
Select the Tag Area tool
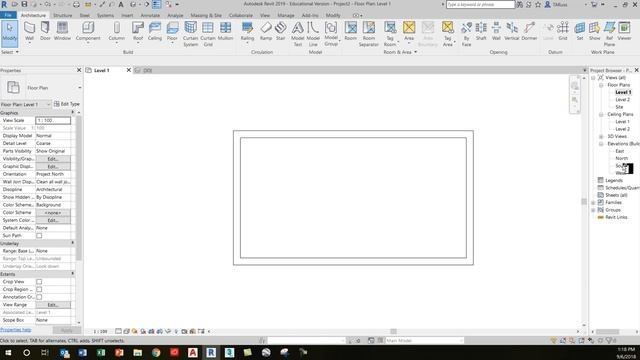tap(448, 34)
